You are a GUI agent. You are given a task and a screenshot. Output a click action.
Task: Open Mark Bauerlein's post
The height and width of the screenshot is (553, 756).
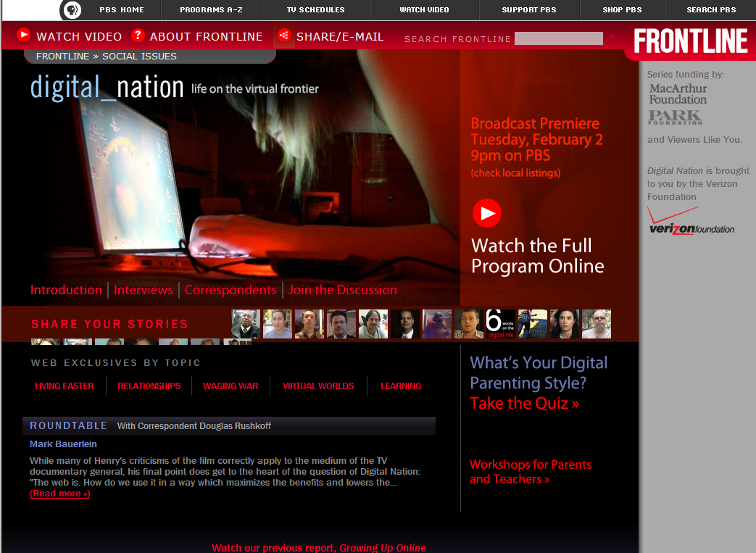[63, 444]
